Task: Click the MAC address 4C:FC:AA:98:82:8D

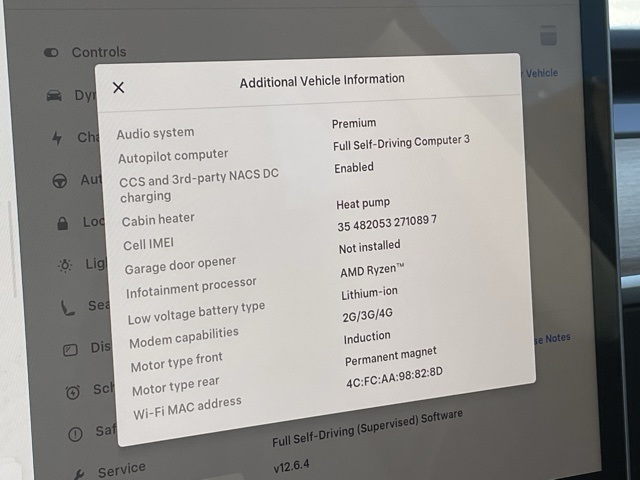Action: click(394, 377)
